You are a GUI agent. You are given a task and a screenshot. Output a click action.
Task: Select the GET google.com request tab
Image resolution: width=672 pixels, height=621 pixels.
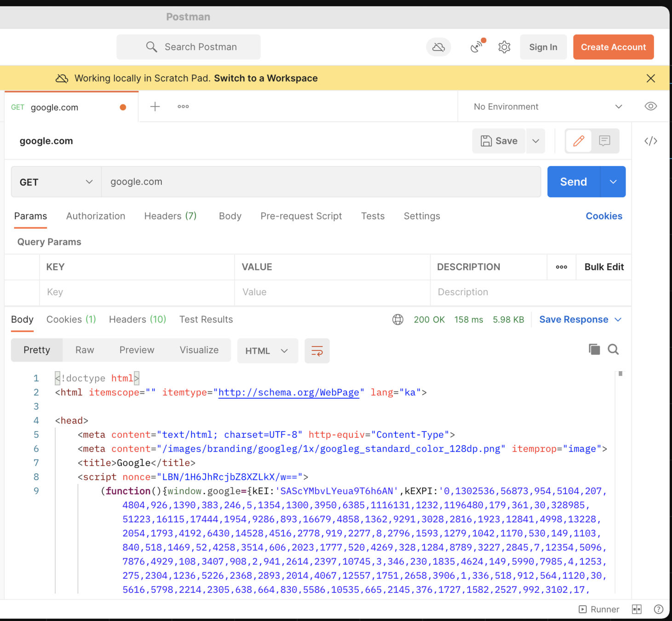pos(71,107)
